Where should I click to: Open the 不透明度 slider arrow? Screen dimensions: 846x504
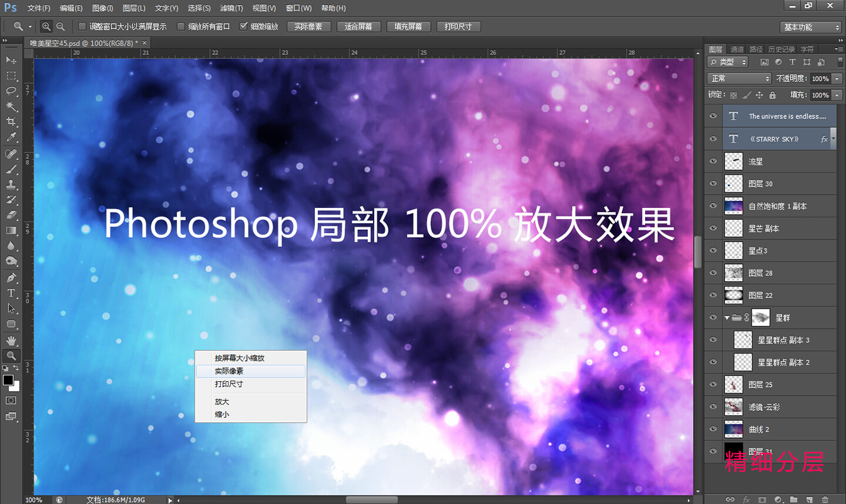[x=837, y=79]
